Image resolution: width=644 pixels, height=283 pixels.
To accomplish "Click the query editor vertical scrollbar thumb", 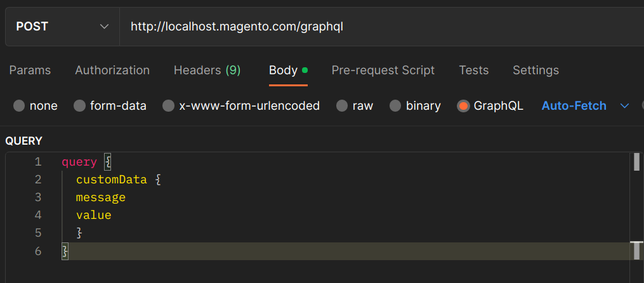I will (x=636, y=161).
